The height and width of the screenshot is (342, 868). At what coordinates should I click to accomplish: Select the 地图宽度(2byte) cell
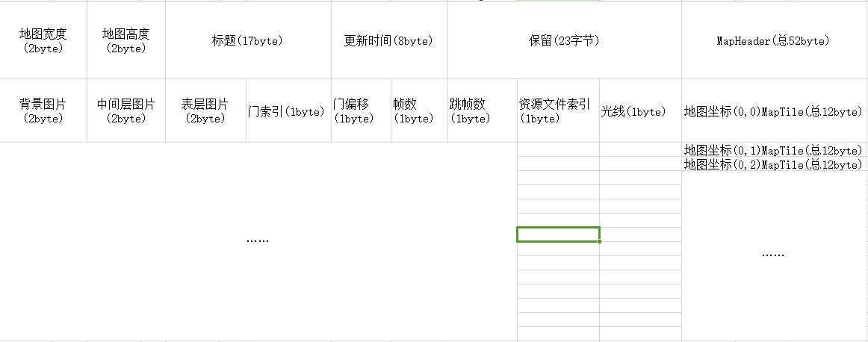[x=43, y=40]
